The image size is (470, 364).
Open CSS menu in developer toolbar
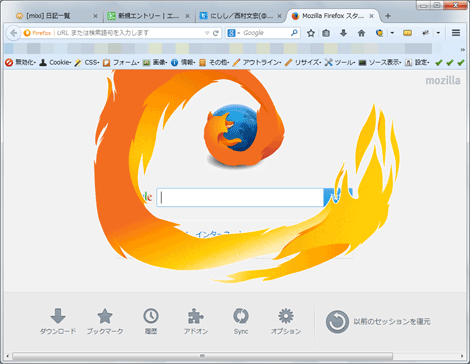click(87, 62)
